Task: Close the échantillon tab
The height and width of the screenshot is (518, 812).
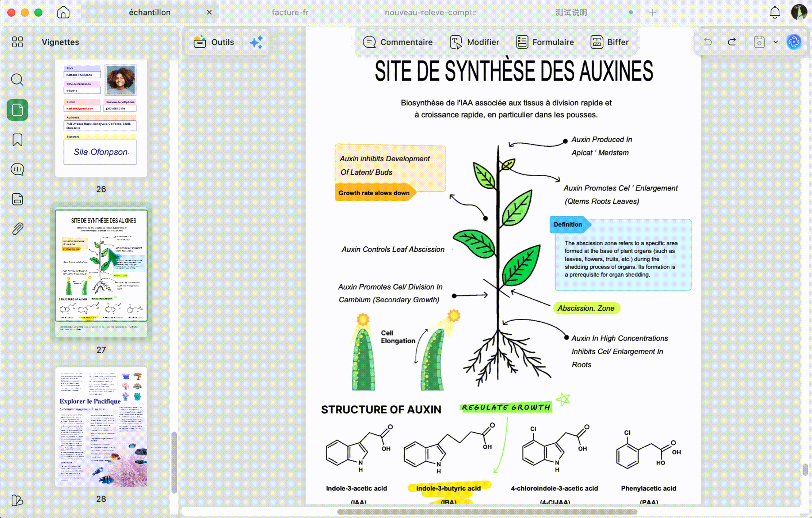Action: click(209, 12)
